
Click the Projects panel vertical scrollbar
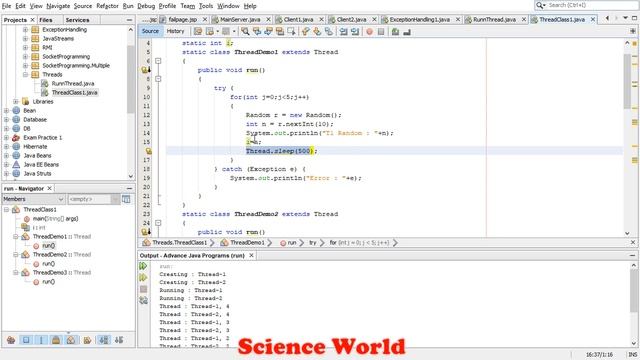coord(131,78)
